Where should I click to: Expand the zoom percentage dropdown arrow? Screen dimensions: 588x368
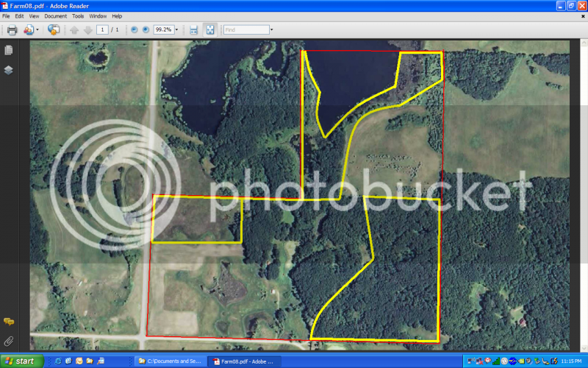pos(176,29)
